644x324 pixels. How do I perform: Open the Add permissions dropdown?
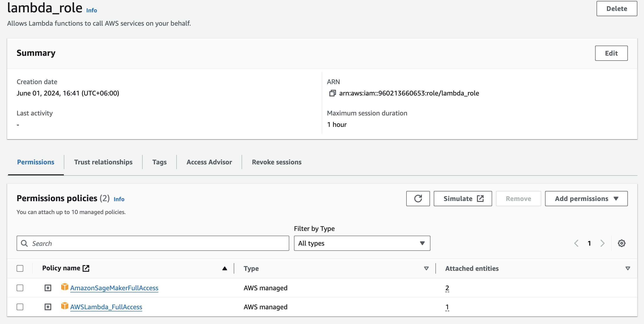pos(586,198)
